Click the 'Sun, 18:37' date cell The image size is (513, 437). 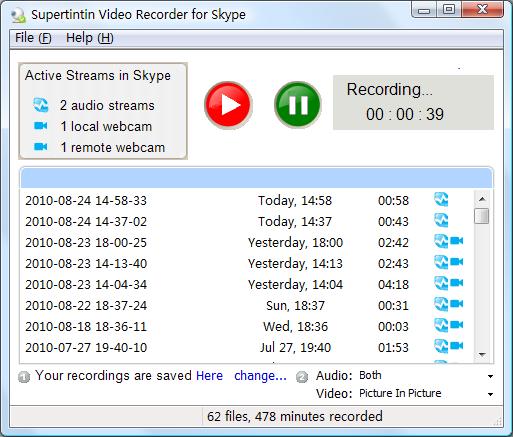tap(295, 306)
